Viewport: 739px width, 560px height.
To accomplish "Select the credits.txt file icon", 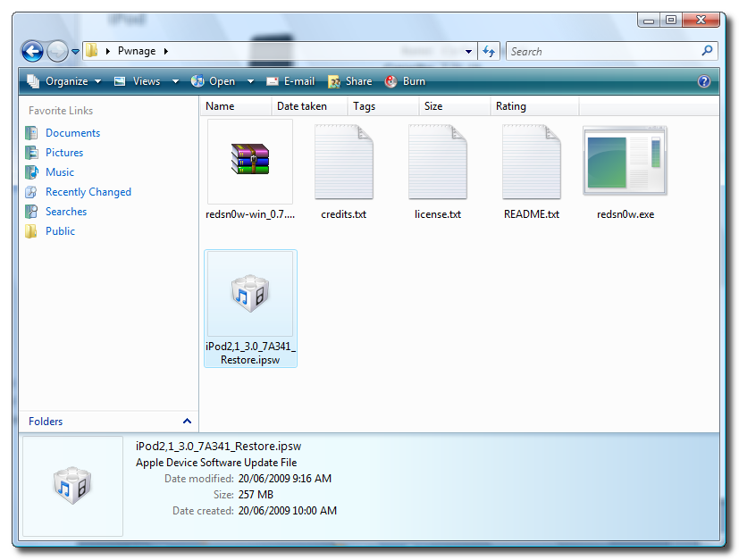I will tap(343, 162).
